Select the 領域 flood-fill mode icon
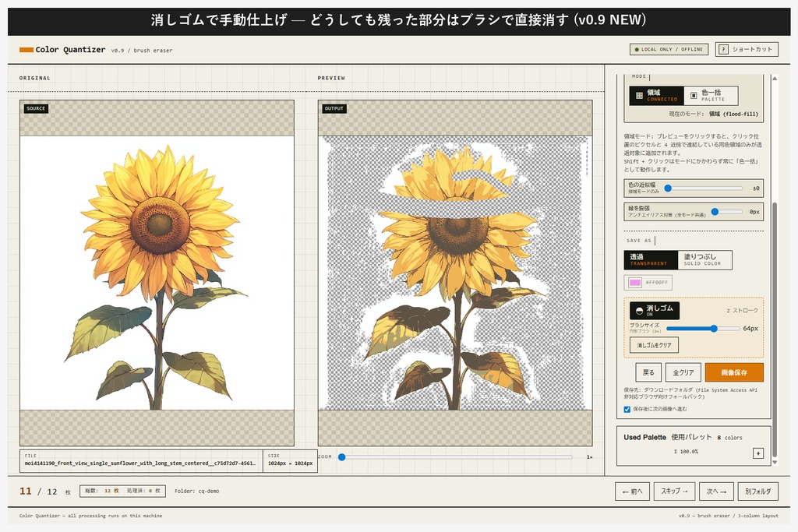Screen dimensions: 798x532 click(639, 95)
